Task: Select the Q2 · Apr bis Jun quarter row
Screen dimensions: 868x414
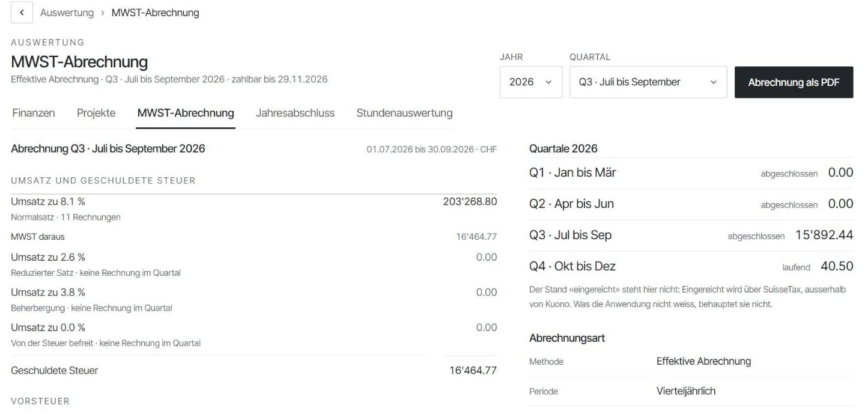Action: [x=691, y=204]
